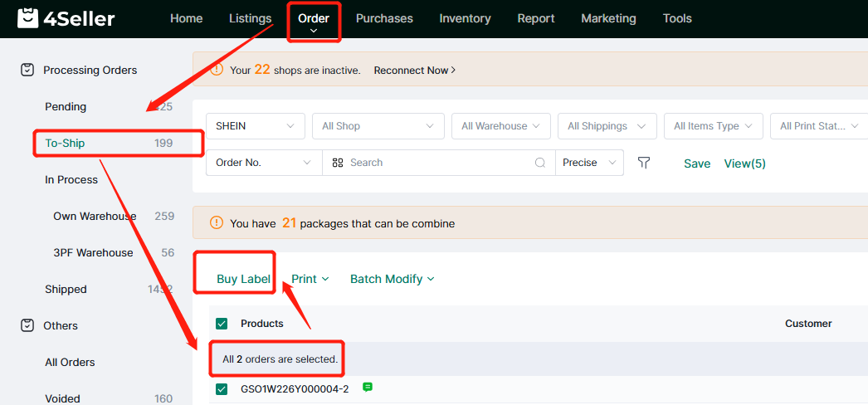The width and height of the screenshot is (868, 405).
Task: Click the Buy Label button
Action: coord(243,279)
